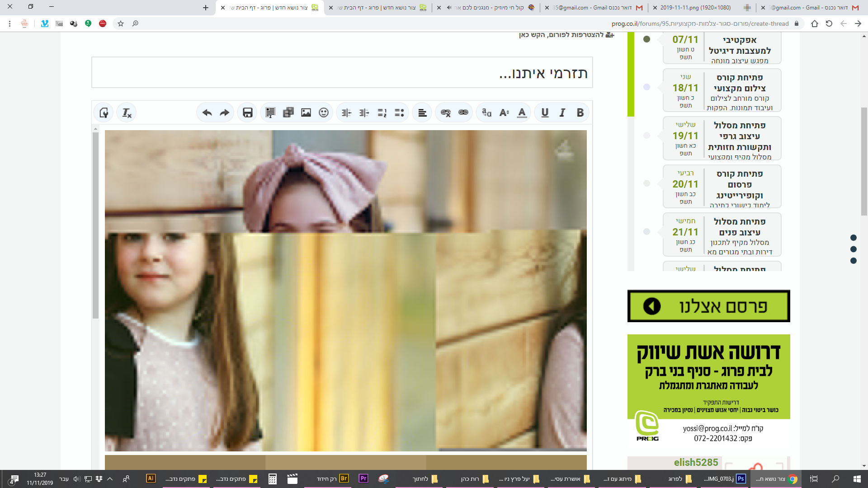
Task: Insert a bulleted list
Action: 399,113
